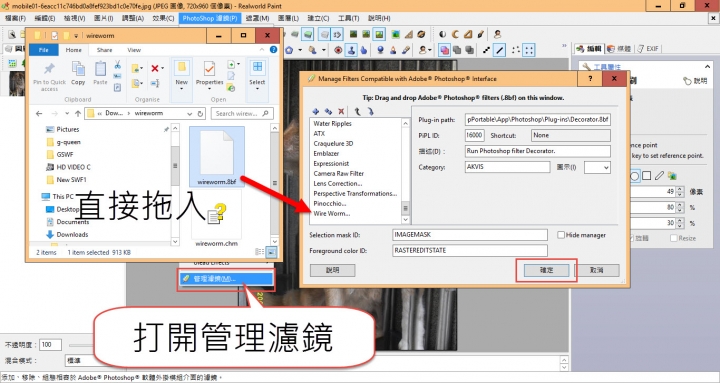Image resolution: width=720 pixels, height=383 pixels.
Task: Click Copy icon in Explorer ribbon
Action: click(x=78, y=69)
